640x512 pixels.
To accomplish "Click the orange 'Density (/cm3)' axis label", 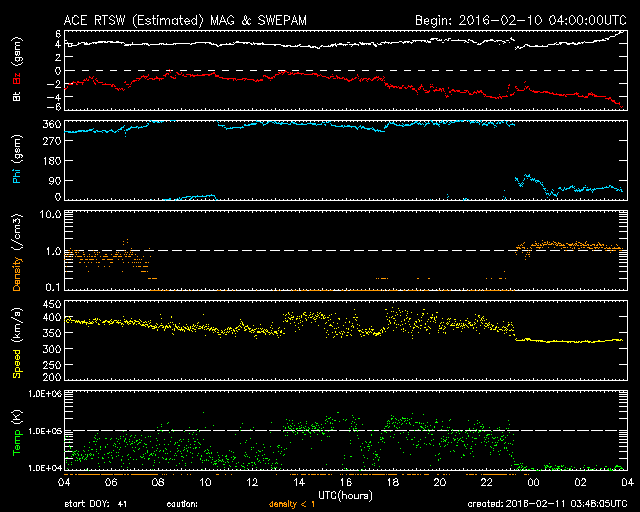I will [x=17, y=252].
